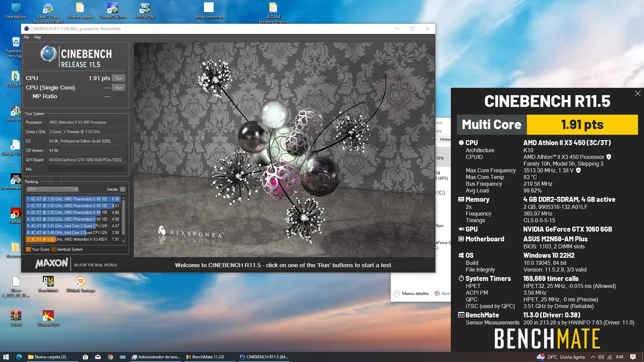The height and width of the screenshot is (362, 644).
Task: Select ranking entry scoring 5.67
Action: tap(73, 206)
